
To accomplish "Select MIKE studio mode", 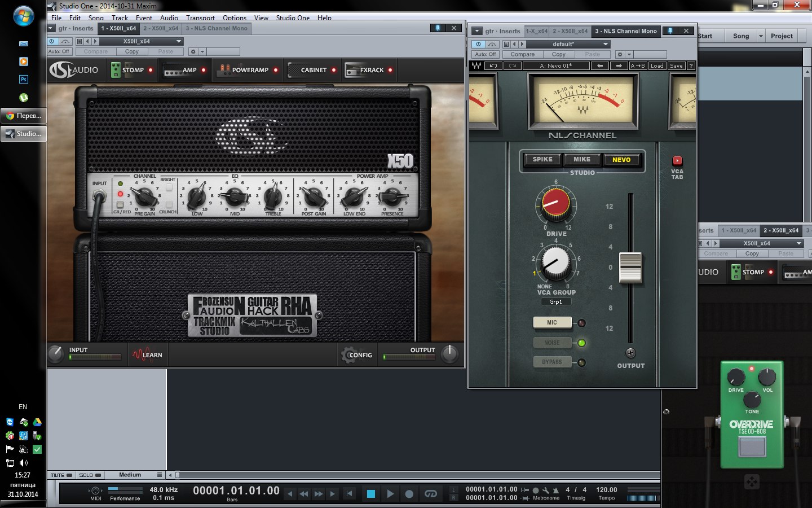I will pyautogui.click(x=582, y=159).
